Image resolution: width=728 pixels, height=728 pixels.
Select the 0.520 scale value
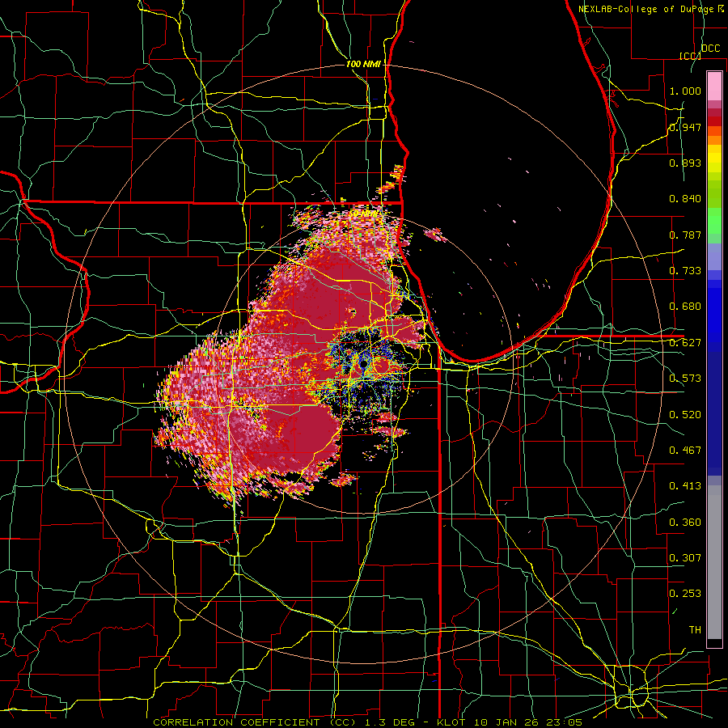(685, 415)
